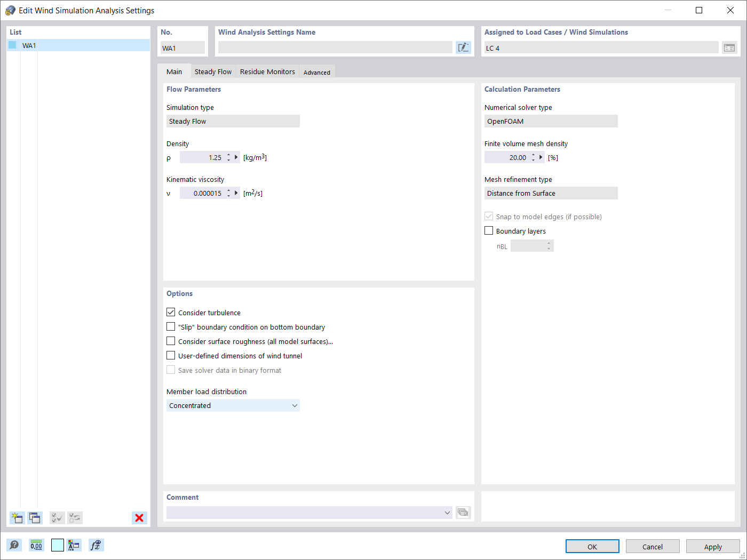Click the Density spinner arrows
This screenshot has width=747, height=560.
coord(229,157)
